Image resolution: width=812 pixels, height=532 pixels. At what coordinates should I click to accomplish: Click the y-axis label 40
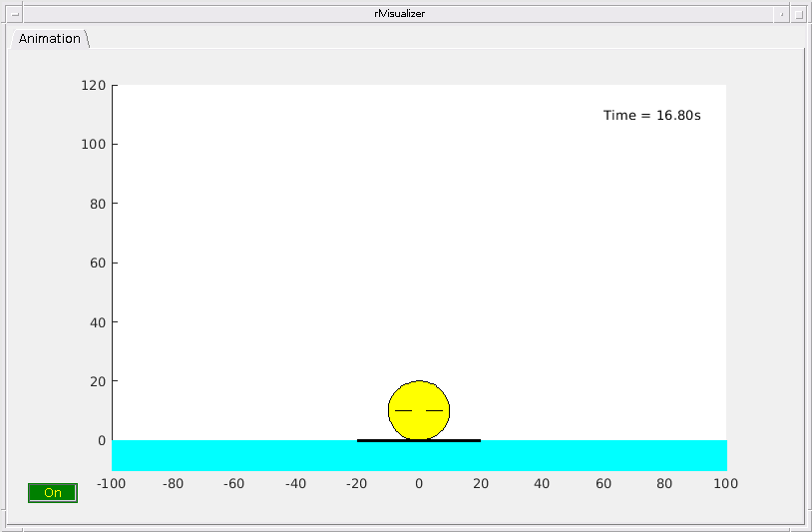(x=98, y=322)
